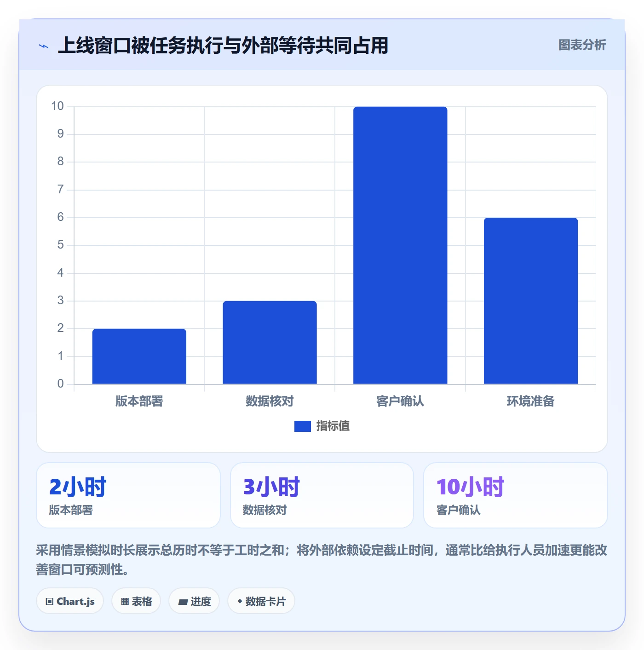
Task: Click the grid icon in the 表格 chip
Action: [x=125, y=602]
